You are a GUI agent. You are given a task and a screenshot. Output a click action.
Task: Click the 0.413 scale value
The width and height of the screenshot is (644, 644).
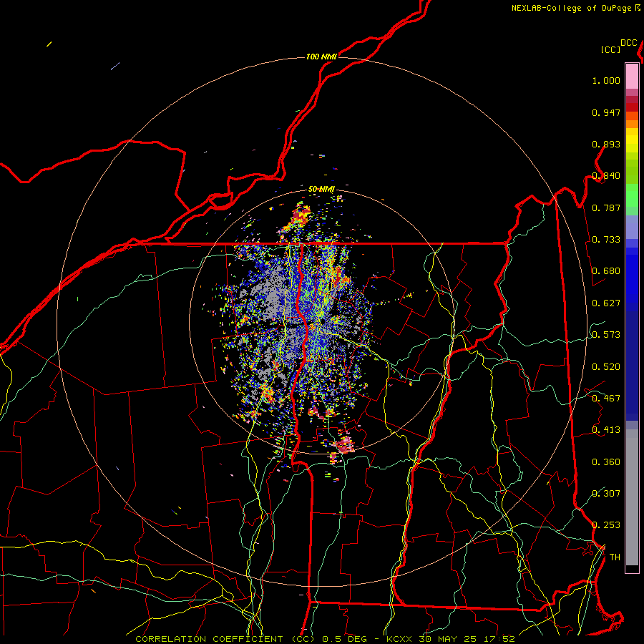(x=606, y=430)
